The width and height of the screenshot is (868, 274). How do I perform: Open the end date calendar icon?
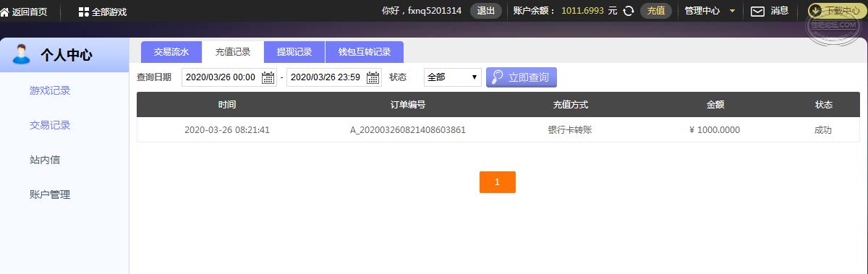click(373, 77)
